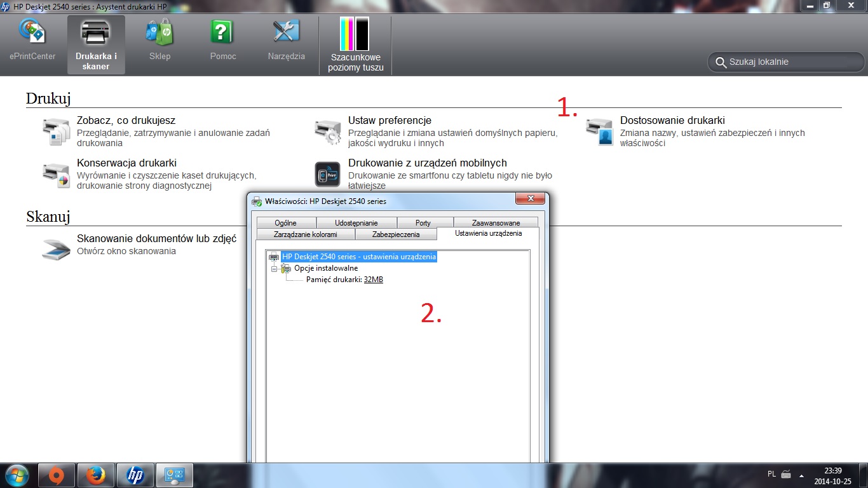Click the keyboard icon in system tray
The image size is (868, 488).
pos(786,474)
